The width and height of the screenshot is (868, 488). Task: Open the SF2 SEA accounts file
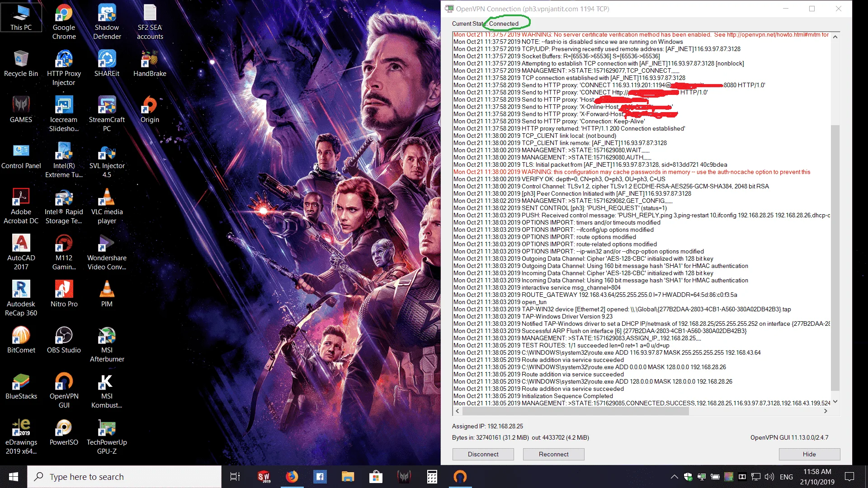[150, 22]
